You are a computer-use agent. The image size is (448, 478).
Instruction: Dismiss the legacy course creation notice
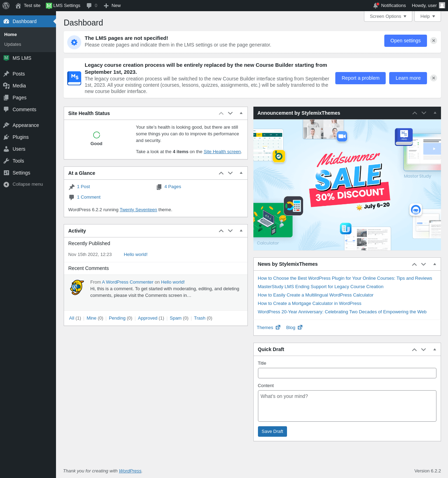pos(434,78)
